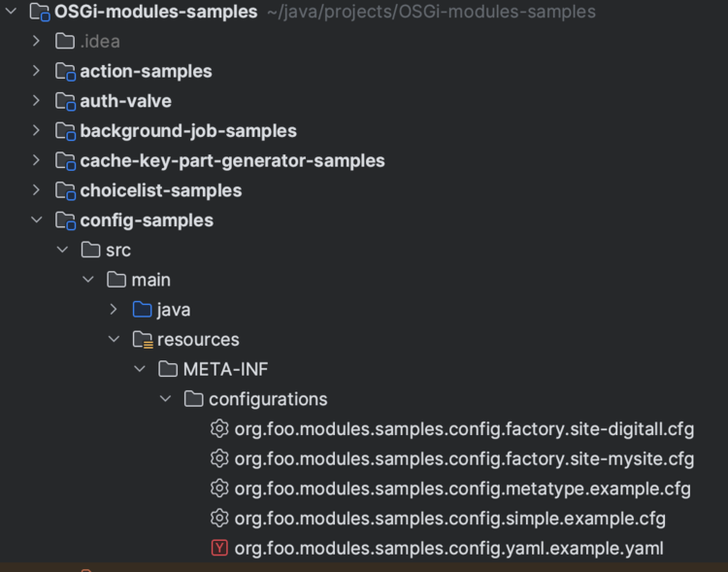Click the gear icon of site-digitall.cfg
The height and width of the screenshot is (572, 728).
click(219, 428)
